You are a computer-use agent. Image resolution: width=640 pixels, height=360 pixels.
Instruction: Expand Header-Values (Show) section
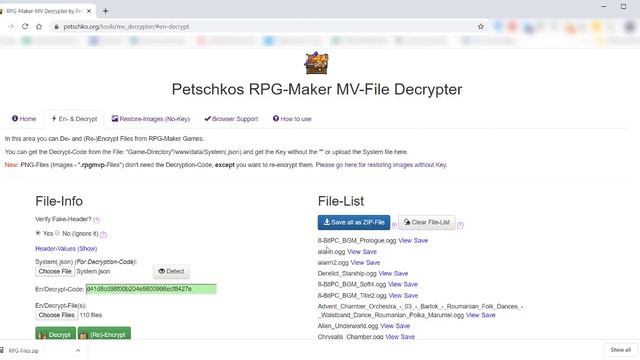(x=66, y=249)
